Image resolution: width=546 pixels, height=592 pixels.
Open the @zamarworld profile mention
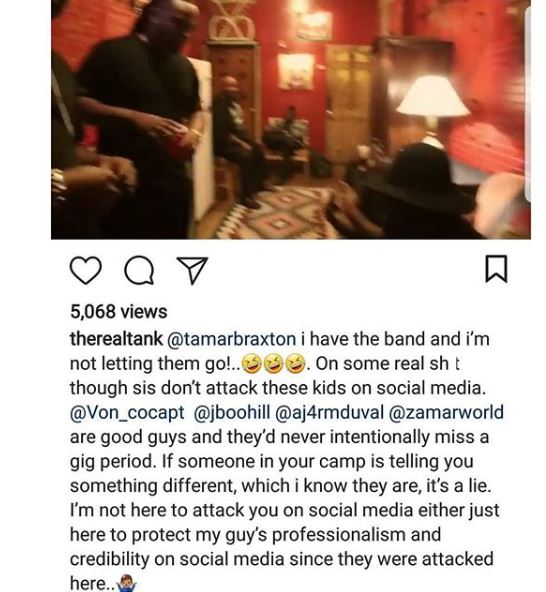click(x=446, y=412)
